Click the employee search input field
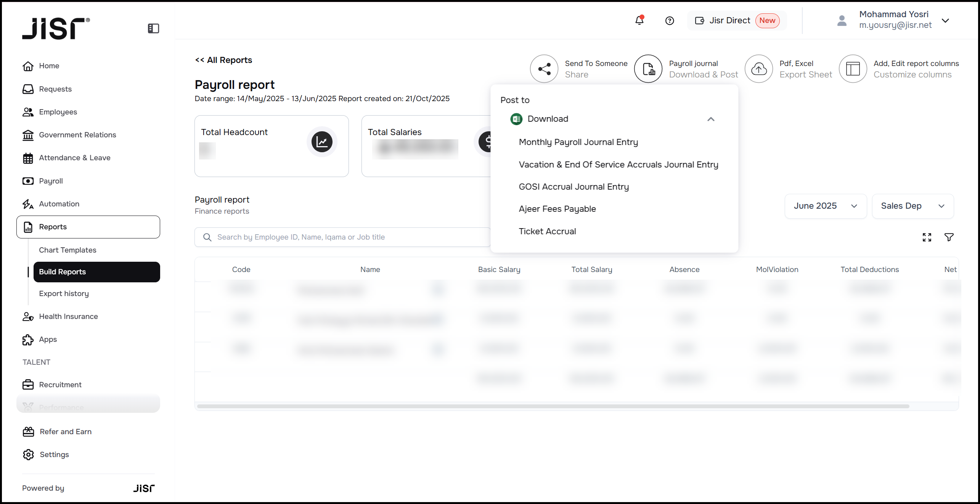 point(343,237)
